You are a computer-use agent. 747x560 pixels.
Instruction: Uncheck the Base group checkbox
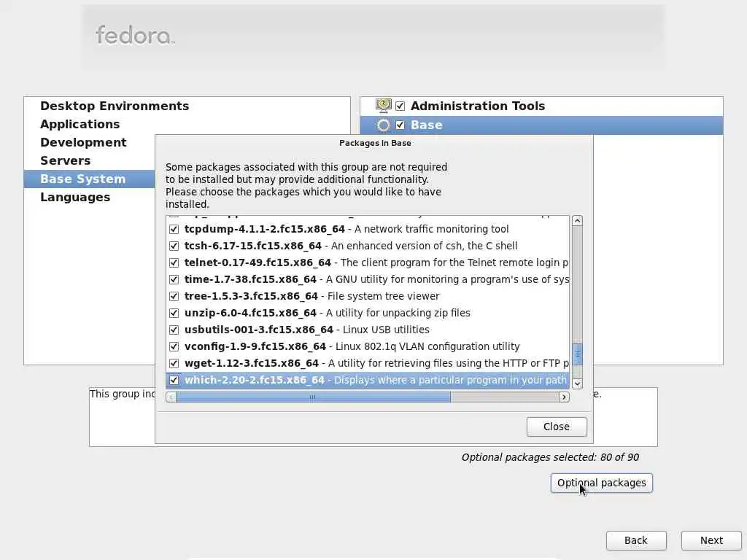pos(400,125)
